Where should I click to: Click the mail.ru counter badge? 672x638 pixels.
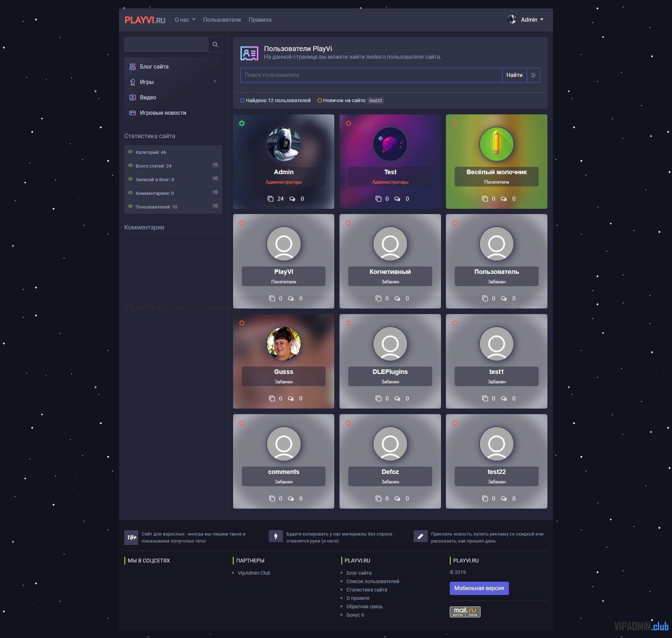click(465, 612)
